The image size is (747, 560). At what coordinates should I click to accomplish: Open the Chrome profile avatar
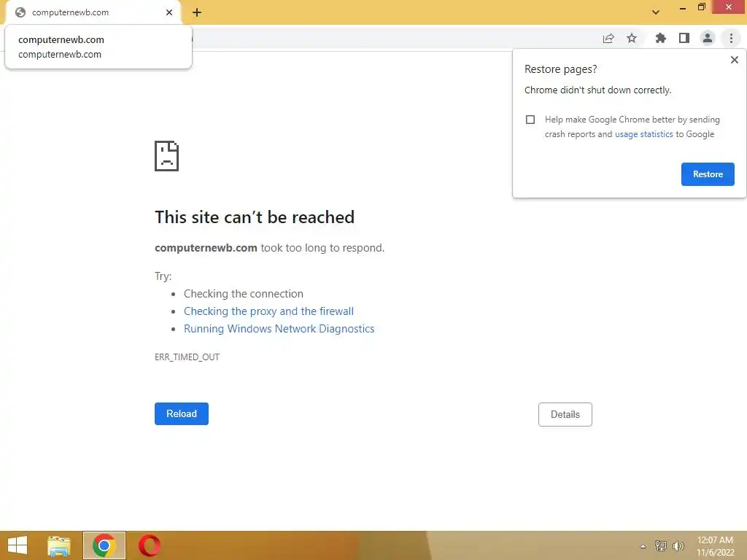click(x=708, y=38)
